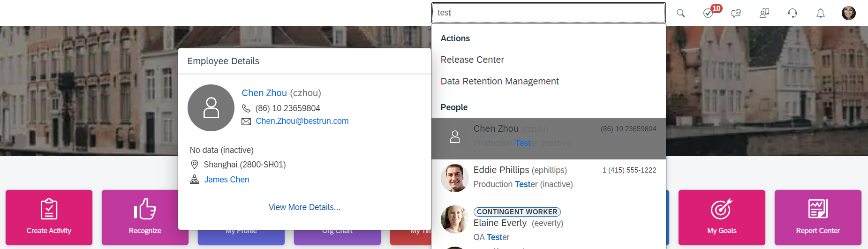Open the presentations icon in the header
Screen dimensions: 868x249
pos(764,13)
